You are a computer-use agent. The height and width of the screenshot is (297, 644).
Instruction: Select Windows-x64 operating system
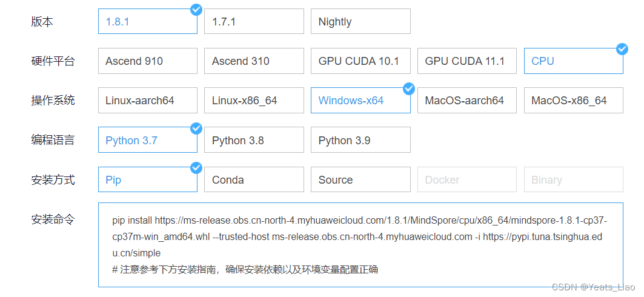360,100
